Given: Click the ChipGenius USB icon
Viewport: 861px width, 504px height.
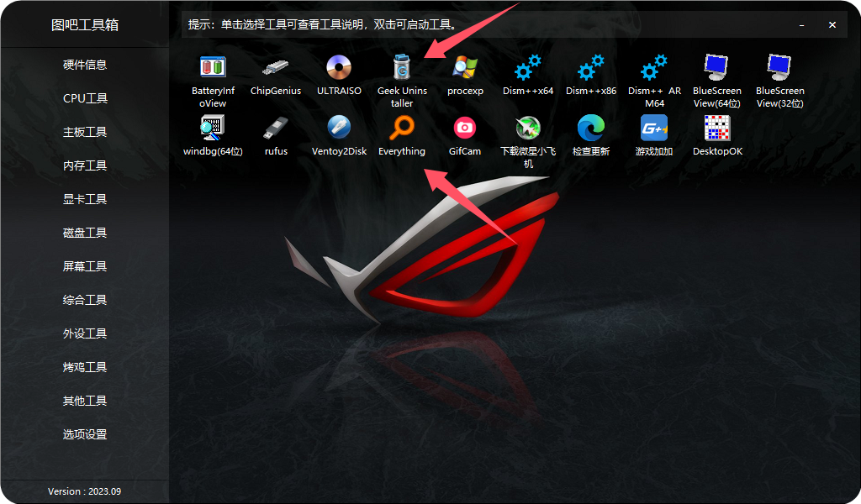Looking at the screenshot, I should pyautogui.click(x=276, y=67).
